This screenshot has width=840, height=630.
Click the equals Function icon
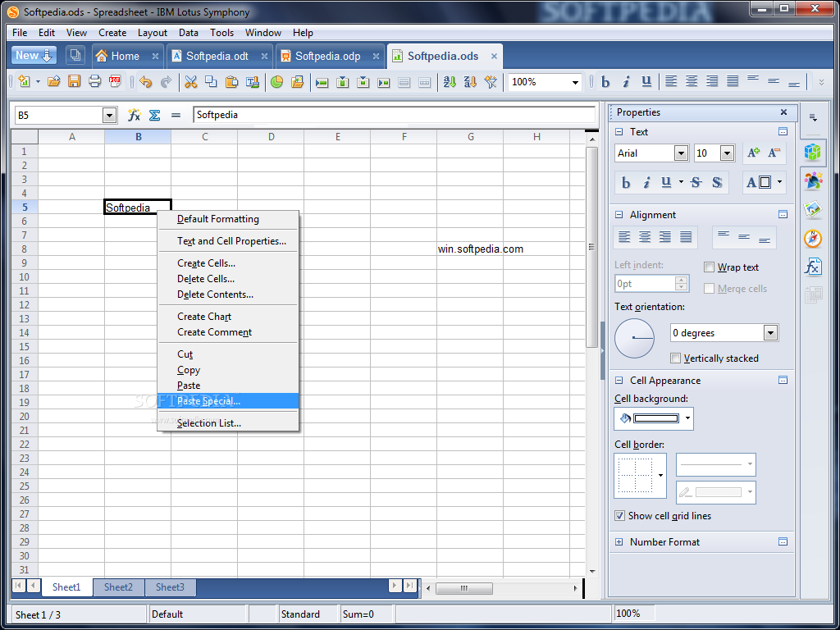(x=176, y=115)
